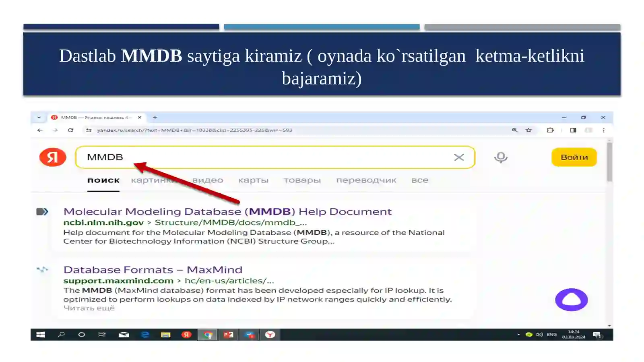Click the icon beside Molecular Modeling Database result
644x362 pixels.
click(42, 211)
